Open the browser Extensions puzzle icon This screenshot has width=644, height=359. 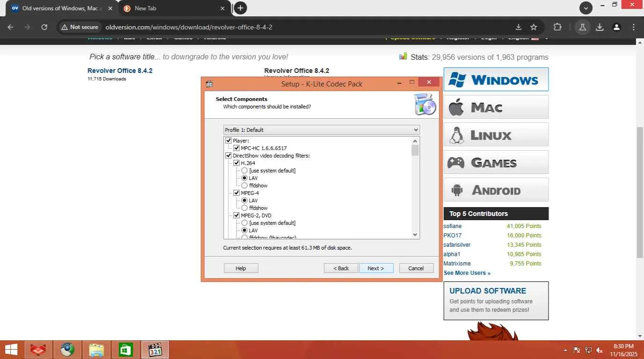(x=557, y=27)
